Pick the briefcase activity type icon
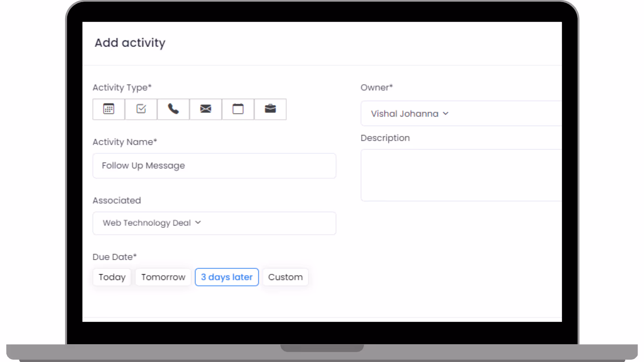The width and height of the screenshot is (644, 362). [x=270, y=109]
